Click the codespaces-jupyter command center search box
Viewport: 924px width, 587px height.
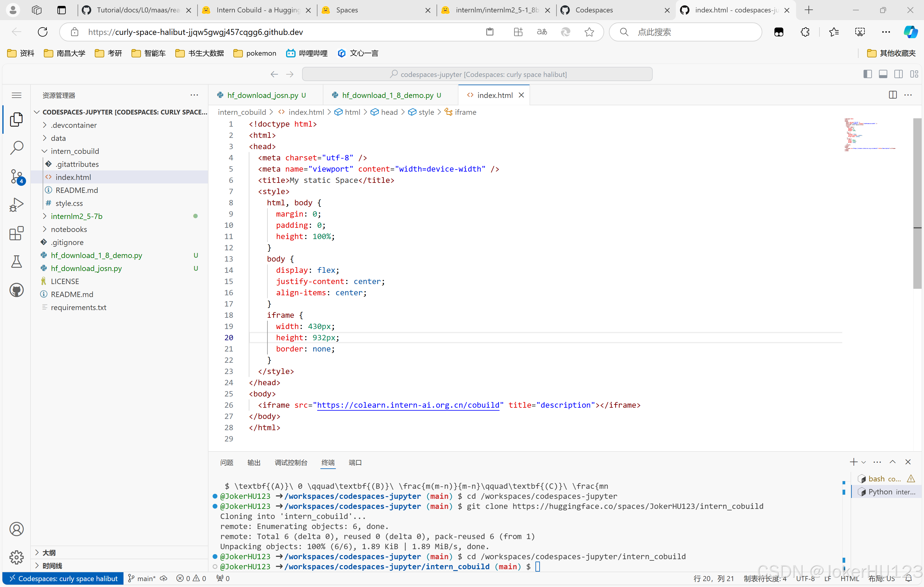pyautogui.click(x=477, y=74)
